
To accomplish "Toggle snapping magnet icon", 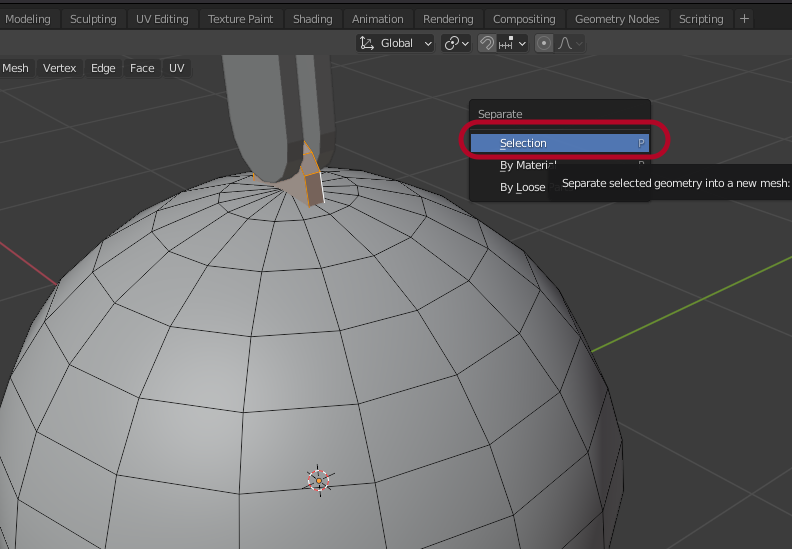I will click(486, 43).
